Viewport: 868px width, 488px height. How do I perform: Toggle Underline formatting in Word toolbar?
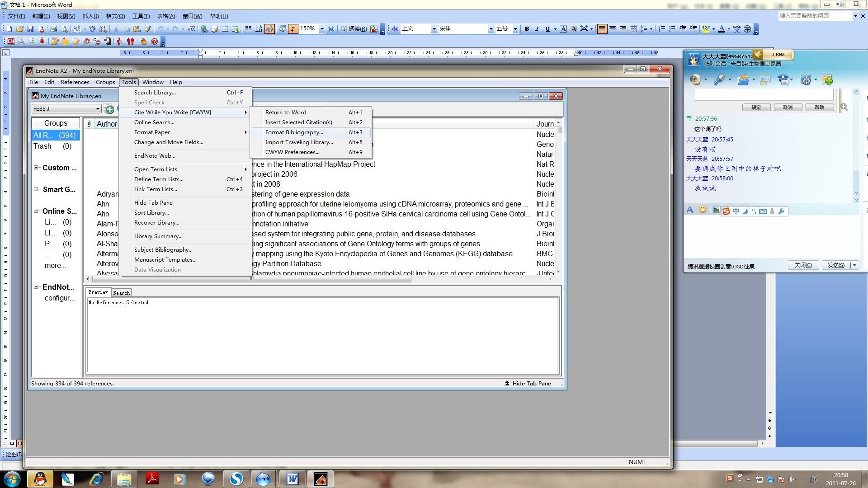coord(547,29)
